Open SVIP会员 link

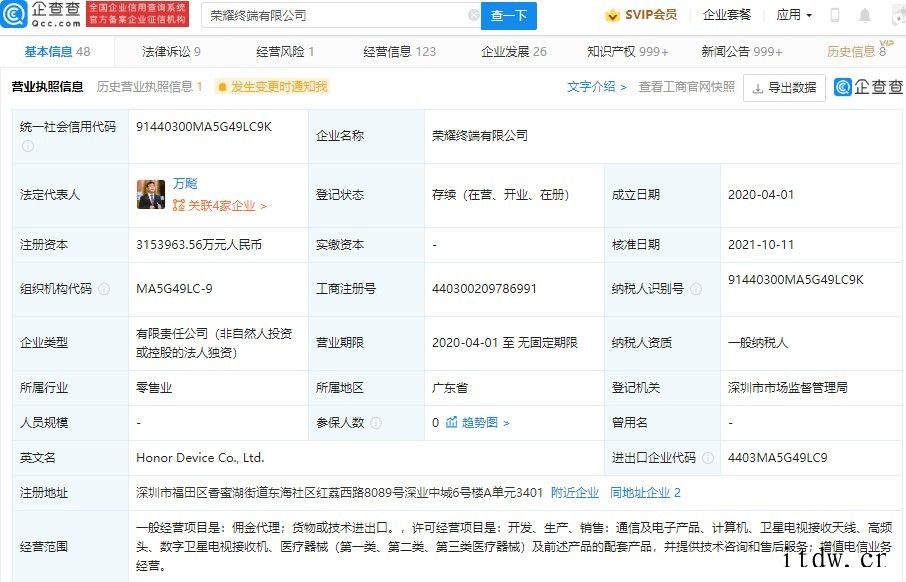pos(641,15)
